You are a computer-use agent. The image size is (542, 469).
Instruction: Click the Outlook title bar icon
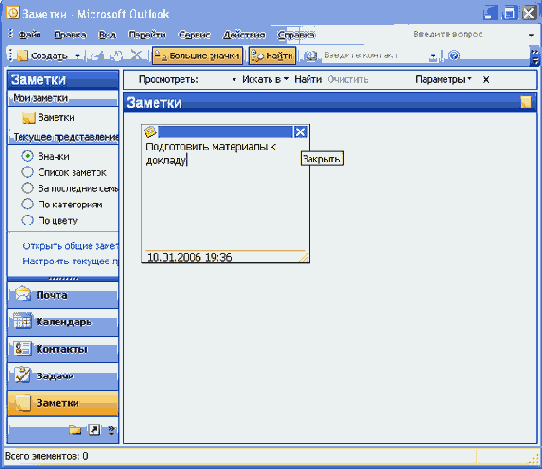[x=13, y=13]
